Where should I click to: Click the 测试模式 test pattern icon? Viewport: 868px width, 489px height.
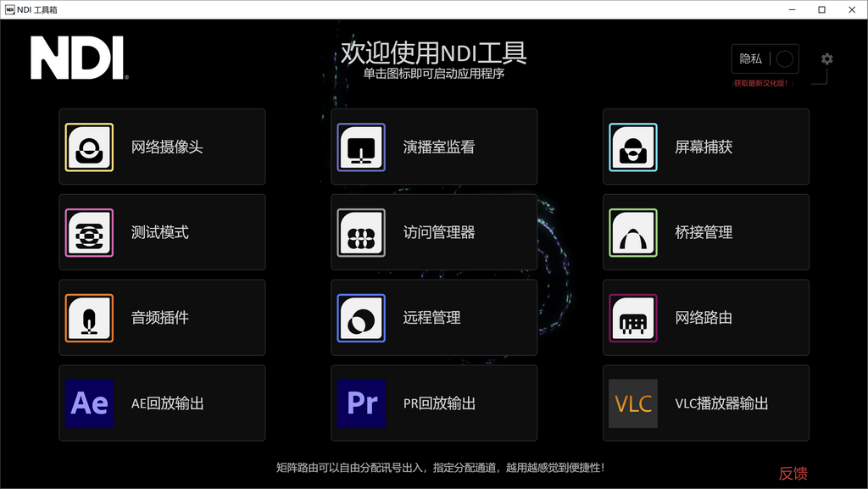coord(89,233)
